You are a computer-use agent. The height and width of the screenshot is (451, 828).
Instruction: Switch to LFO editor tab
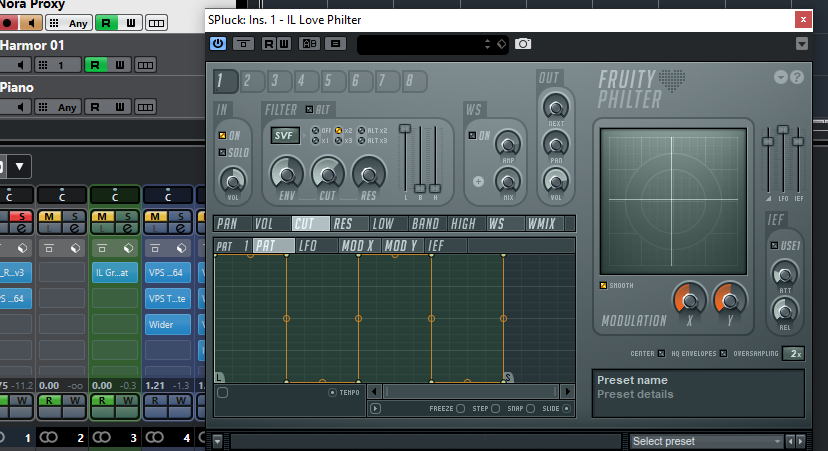(316, 246)
